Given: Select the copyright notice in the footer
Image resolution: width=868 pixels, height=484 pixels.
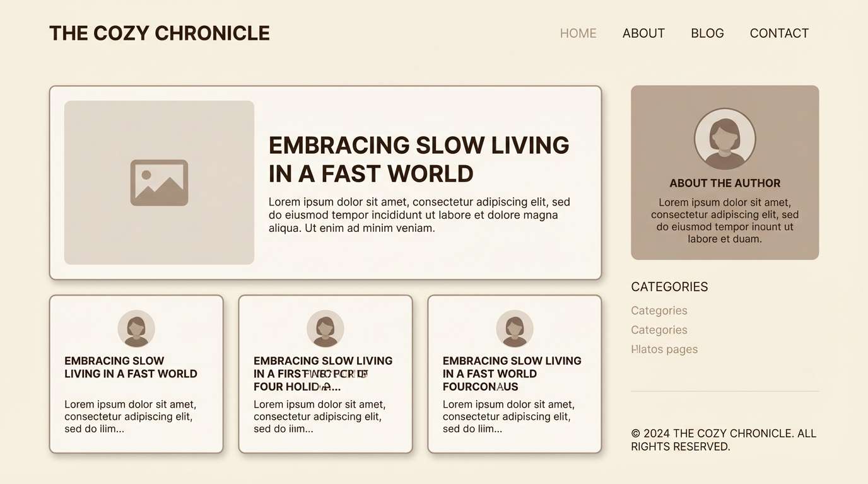Looking at the screenshot, I should pyautogui.click(x=723, y=440).
